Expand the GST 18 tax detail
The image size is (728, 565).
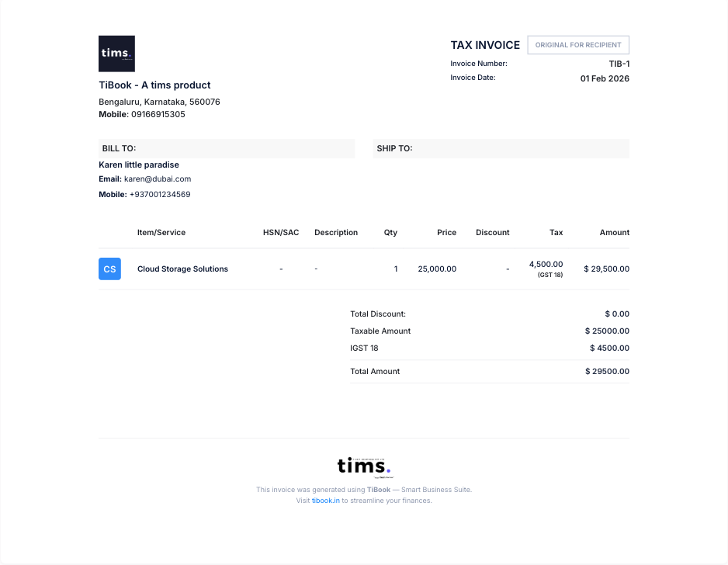point(549,274)
